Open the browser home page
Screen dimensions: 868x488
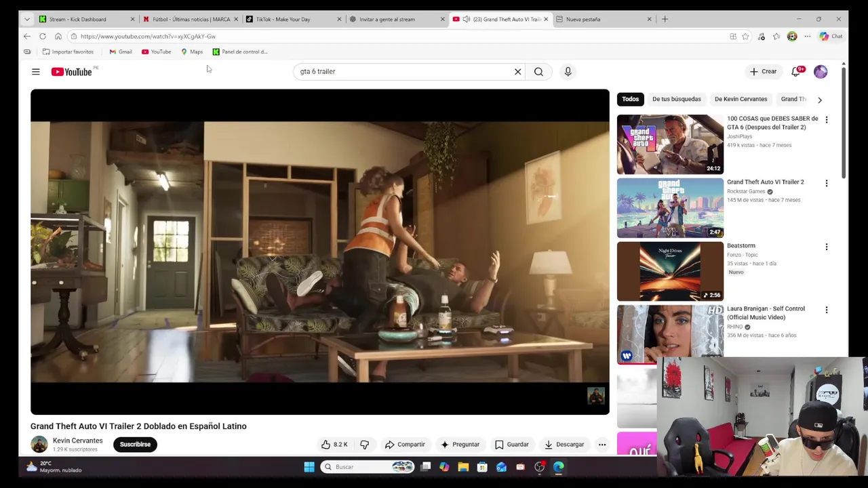tap(58, 36)
